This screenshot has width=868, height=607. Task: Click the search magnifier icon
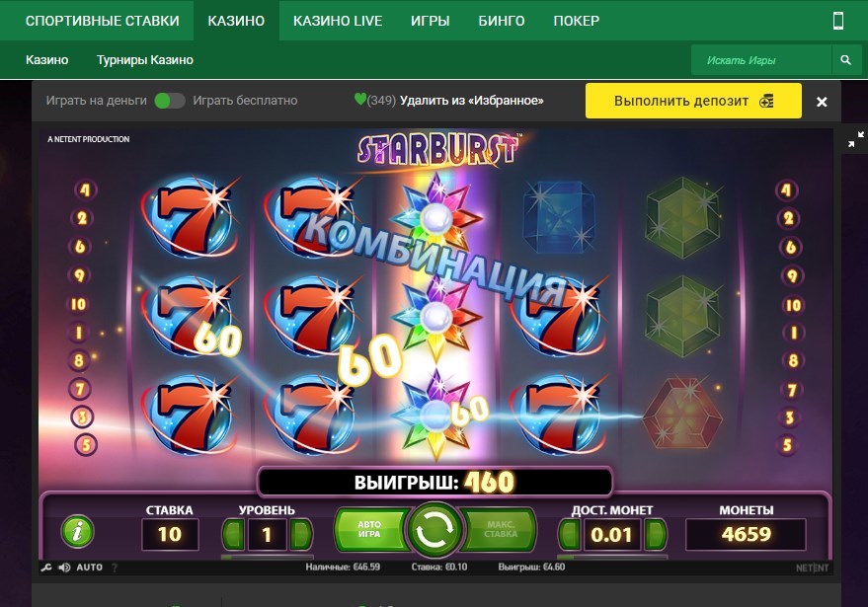click(x=845, y=60)
